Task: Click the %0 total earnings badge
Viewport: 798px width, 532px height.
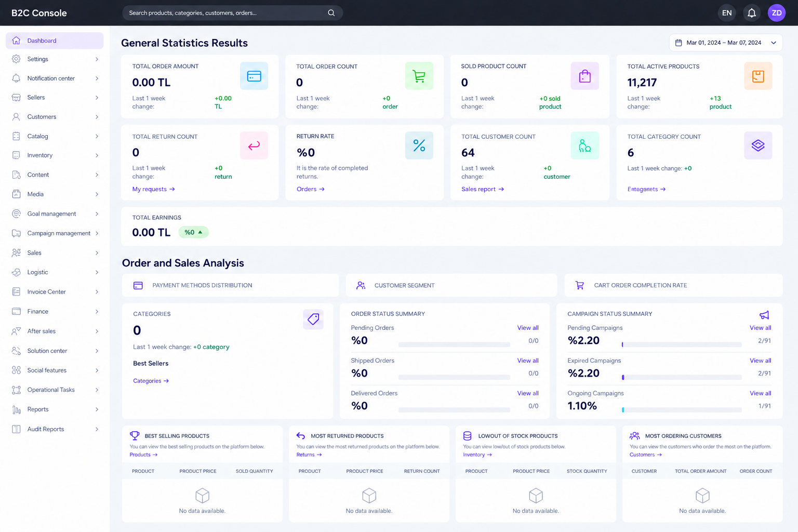Action: [x=193, y=232]
